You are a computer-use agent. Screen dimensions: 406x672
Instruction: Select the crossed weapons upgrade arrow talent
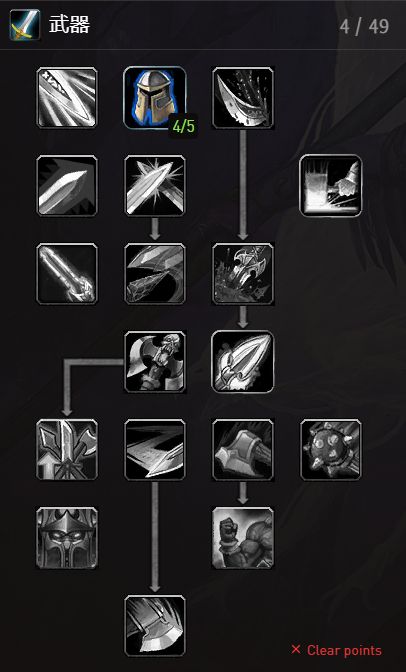(x=67, y=450)
